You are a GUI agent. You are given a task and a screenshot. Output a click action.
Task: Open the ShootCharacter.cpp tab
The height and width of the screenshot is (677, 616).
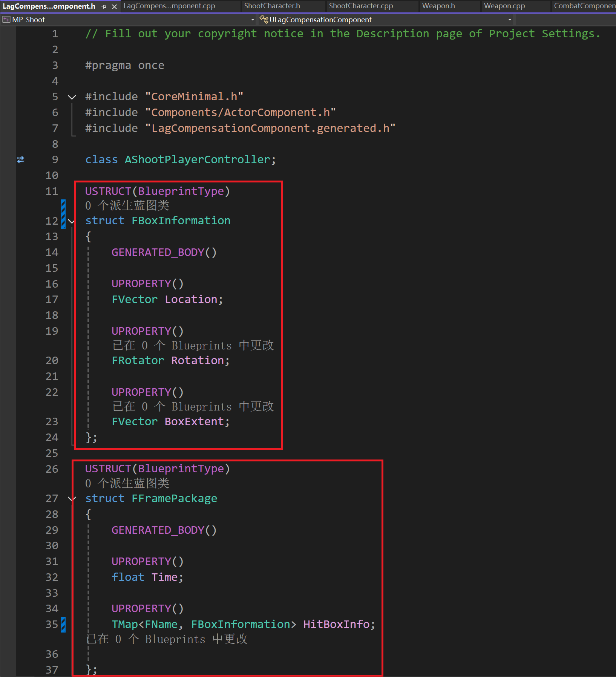[x=361, y=6]
